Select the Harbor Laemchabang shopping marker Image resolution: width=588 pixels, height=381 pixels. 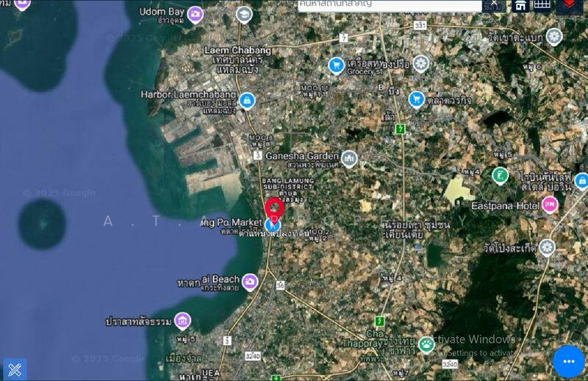tap(248, 99)
